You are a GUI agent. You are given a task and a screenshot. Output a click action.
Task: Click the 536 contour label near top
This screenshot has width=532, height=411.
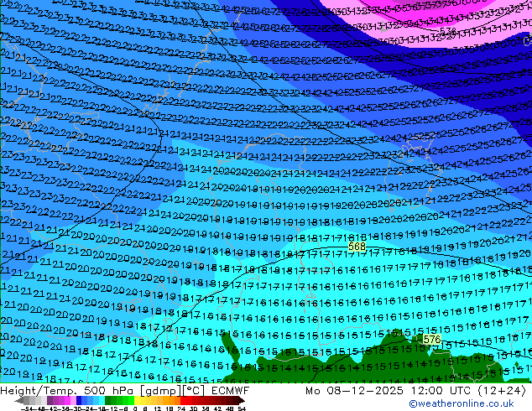(x=448, y=31)
